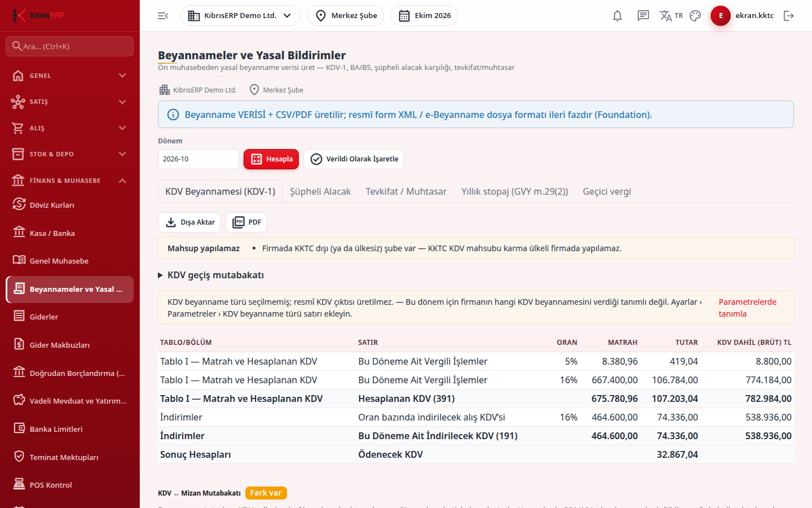This screenshot has height=508, width=812.
Task: Expand the ALIŞ sidebar section
Action: pos(70,128)
